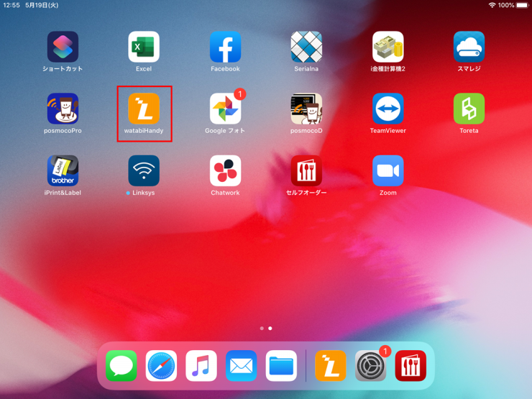Launch the Toreta app

[x=469, y=109]
